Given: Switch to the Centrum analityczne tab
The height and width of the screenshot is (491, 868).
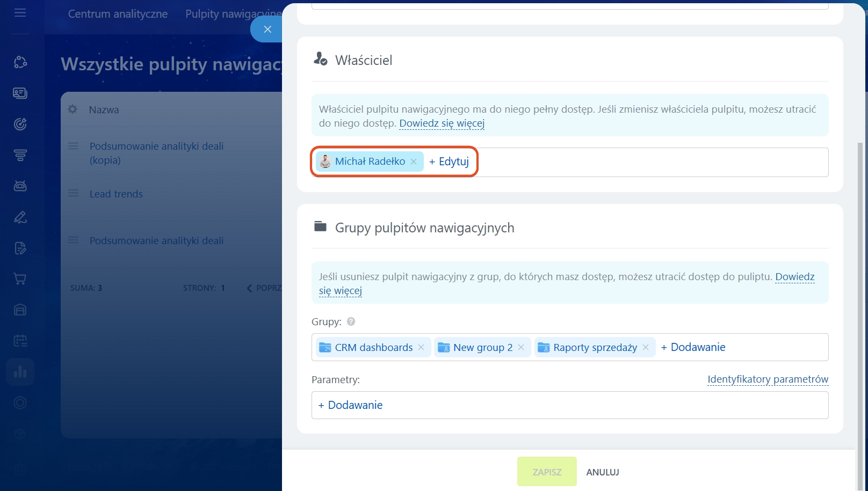Looking at the screenshot, I should [x=118, y=14].
